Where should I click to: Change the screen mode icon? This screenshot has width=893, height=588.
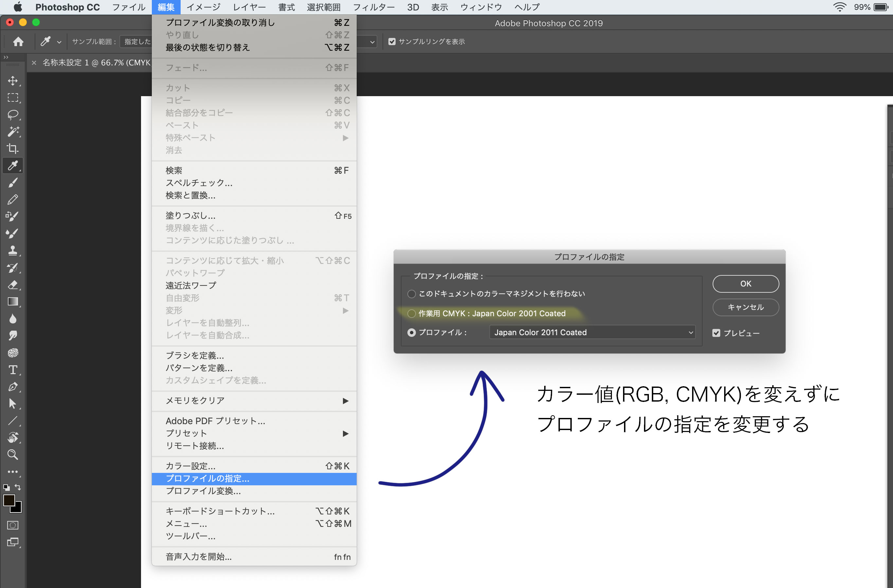pos(13,542)
